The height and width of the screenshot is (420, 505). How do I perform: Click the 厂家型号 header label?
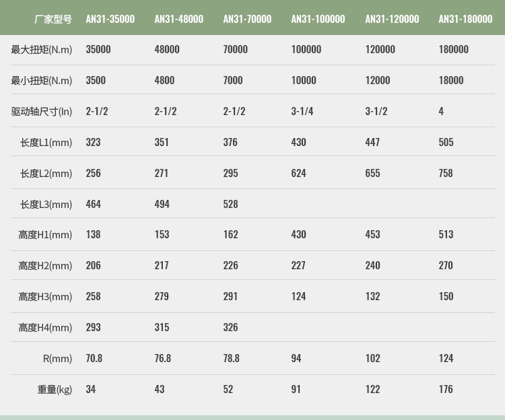coord(53,19)
